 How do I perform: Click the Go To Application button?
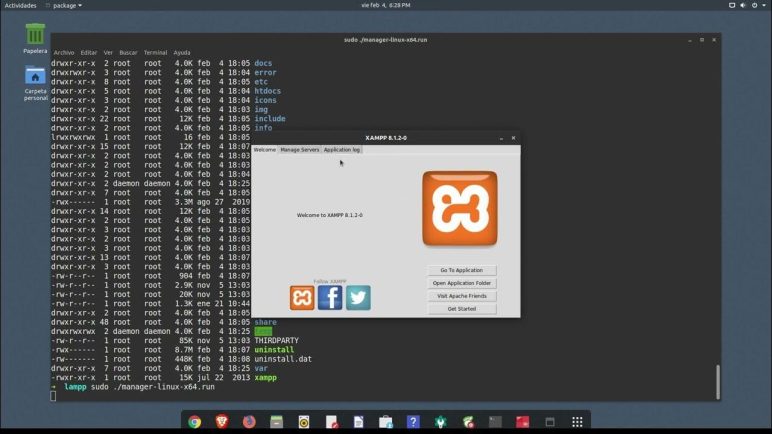(462, 270)
